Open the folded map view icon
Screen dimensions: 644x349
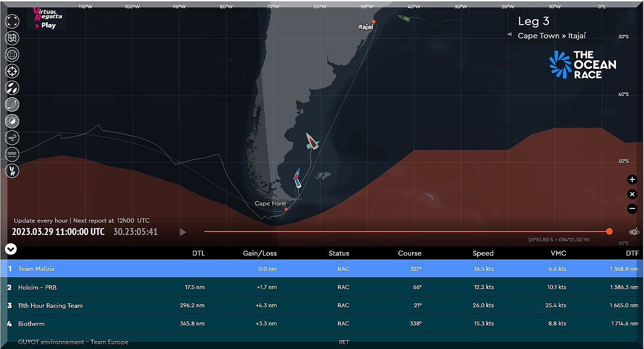(x=12, y=38)
